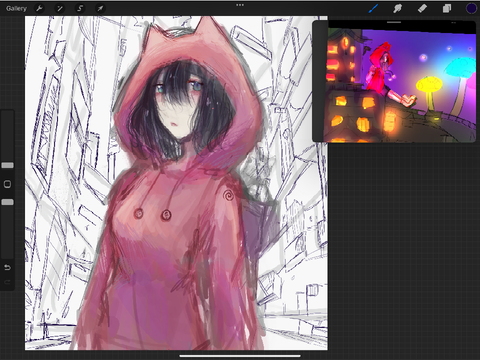Tap the home indicator bar at the bottom
Screen dimensions: 480x360
point(240,356)
